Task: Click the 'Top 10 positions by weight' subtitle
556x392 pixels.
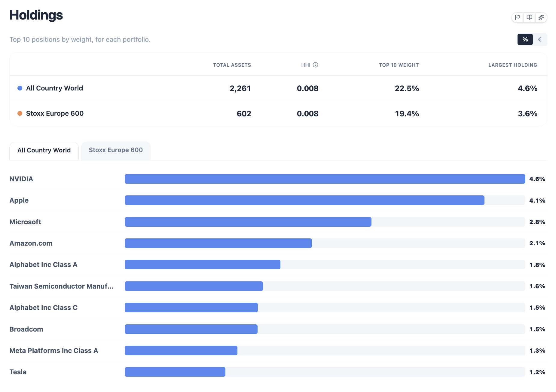Action: (80, 39)
